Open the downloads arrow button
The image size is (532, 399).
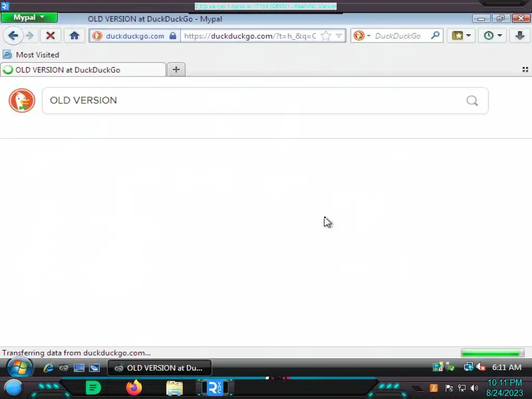pos(520,36)
